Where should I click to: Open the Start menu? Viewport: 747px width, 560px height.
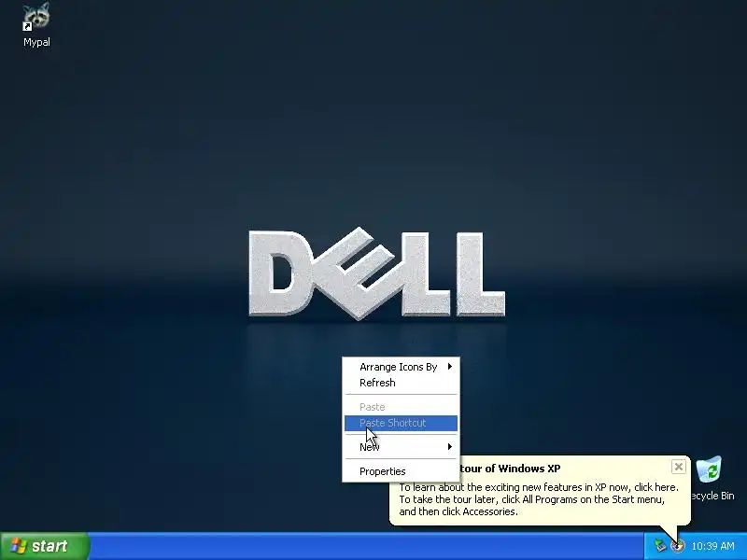pyautogui.click(x=45, y=546)
